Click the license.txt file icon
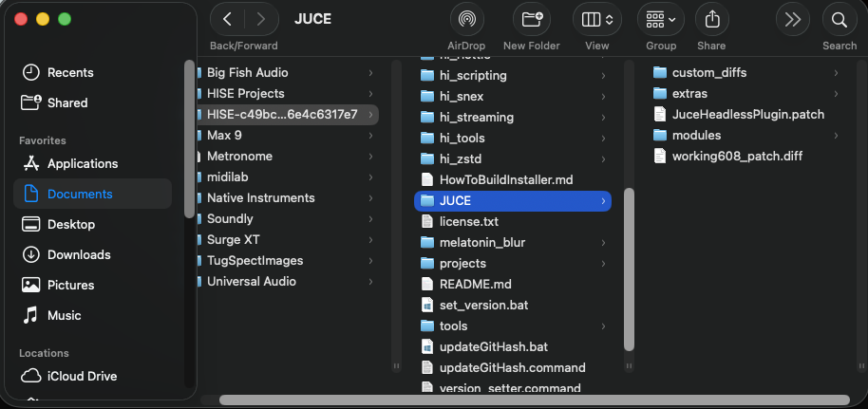Image resolution: width=868 pixels, height=409 pixels. pos(427,221)
